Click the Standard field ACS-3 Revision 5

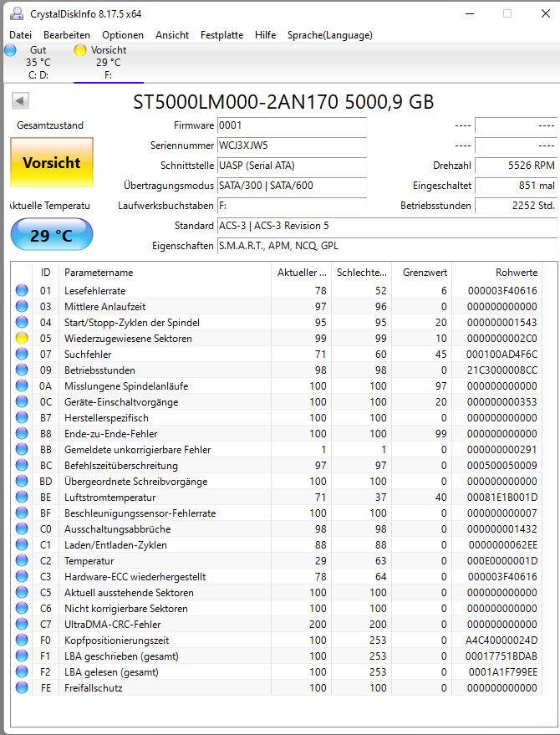point(387,226)
